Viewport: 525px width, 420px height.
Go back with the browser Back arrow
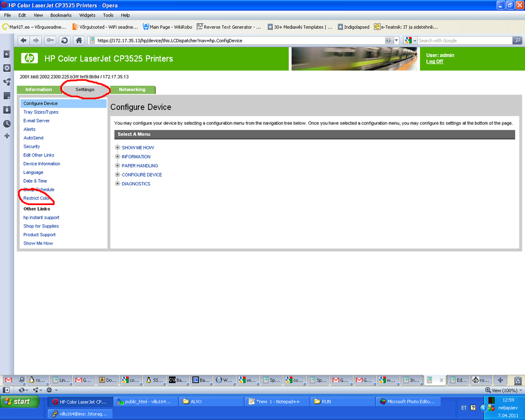tap(24, 40)
